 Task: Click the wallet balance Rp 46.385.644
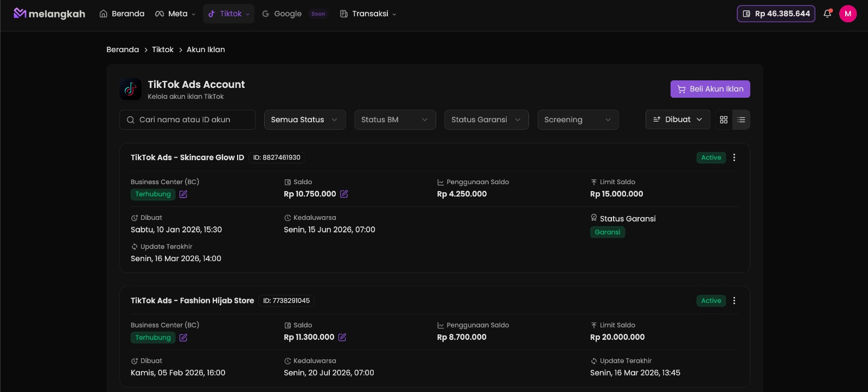coord(776,14)
